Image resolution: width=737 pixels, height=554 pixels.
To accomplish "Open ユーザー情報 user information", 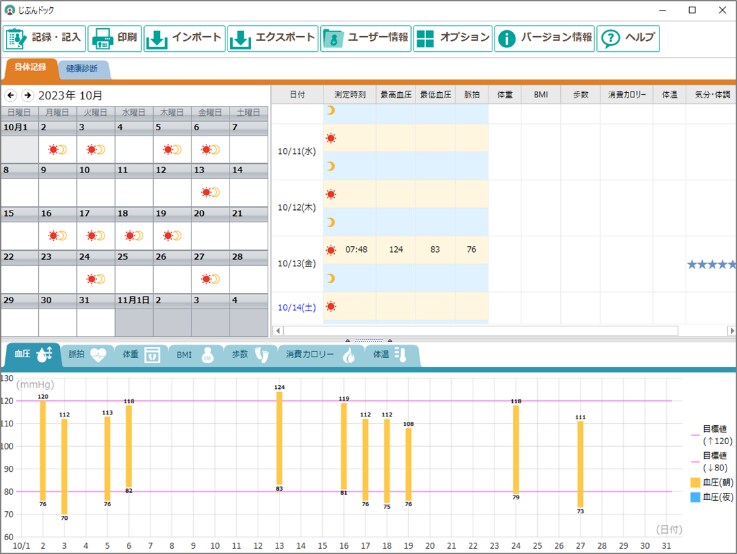I will click(366, 38).
